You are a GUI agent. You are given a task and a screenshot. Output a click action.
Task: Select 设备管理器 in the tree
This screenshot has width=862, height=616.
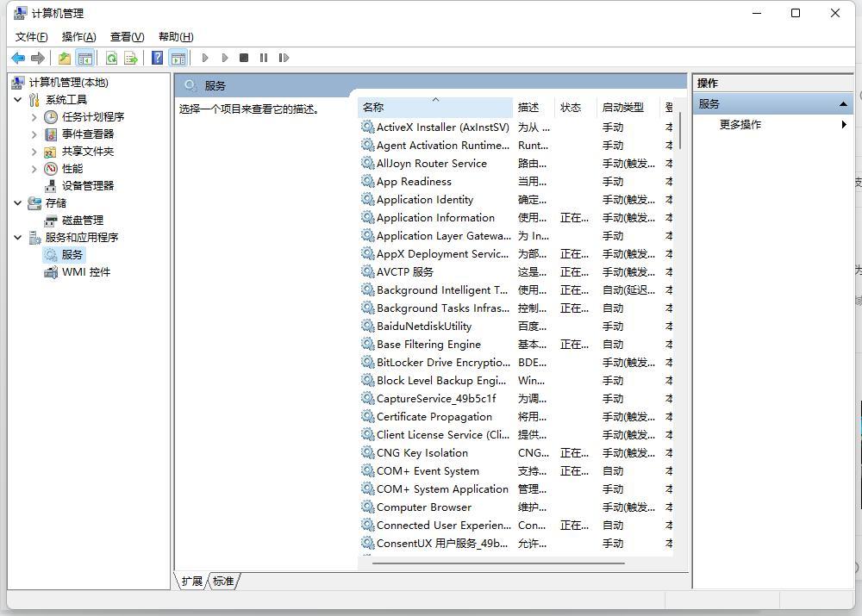87,186
